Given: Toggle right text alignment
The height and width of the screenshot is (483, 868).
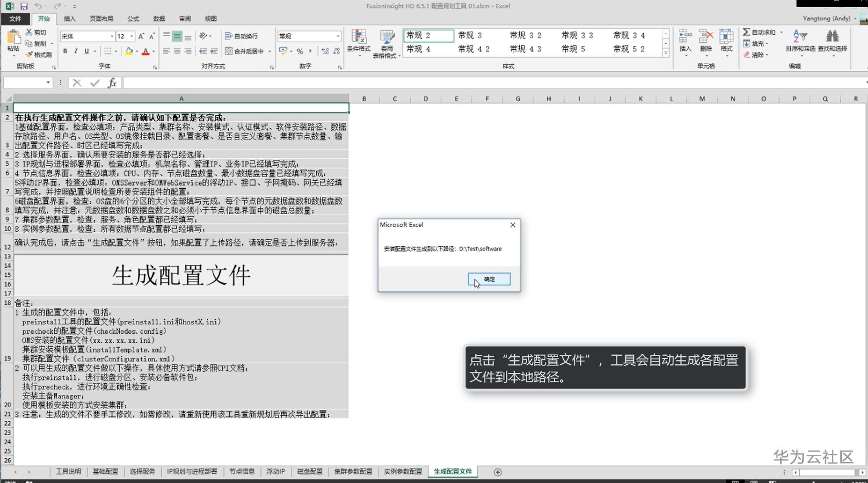Looking at the screenshot, I should tap(188, 51).
